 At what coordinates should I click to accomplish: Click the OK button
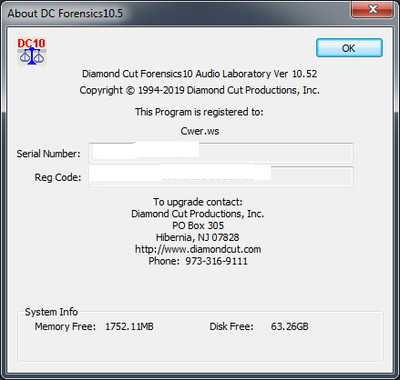pyautogui.click(x=349, y=48)
